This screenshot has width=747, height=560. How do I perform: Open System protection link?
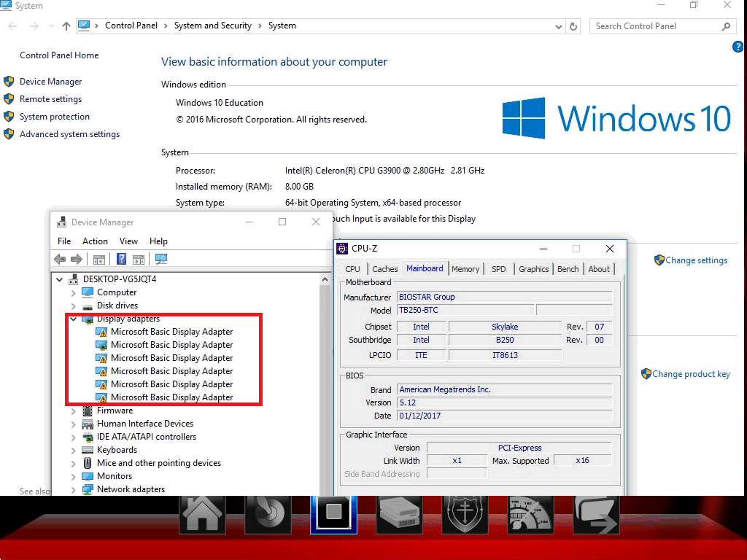[54, 117]
